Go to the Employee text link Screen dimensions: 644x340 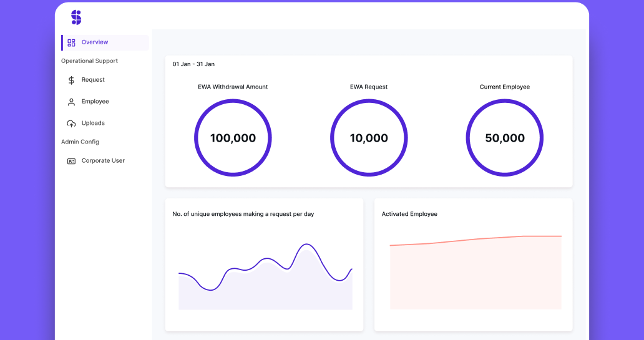(95, 102)
